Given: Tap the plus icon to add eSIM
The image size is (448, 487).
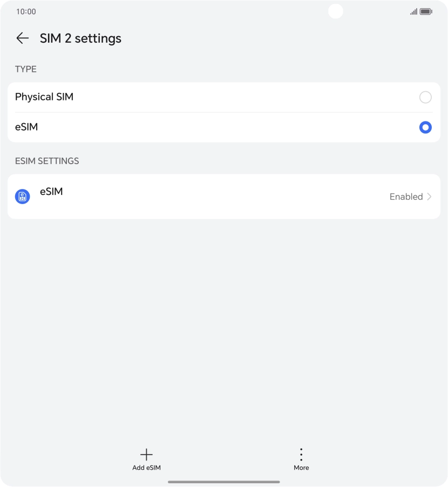Looking at the screenshot, I should coord(146,454).
